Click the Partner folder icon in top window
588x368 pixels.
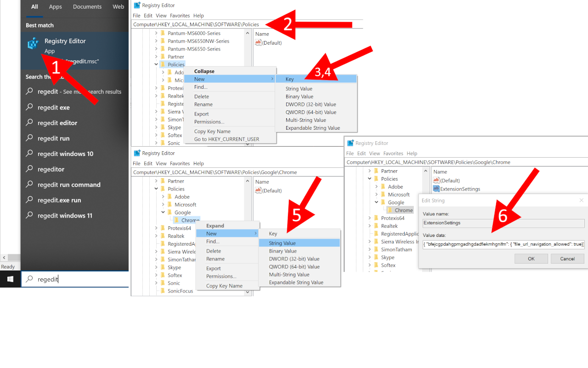pyautogui.click(x=162, y=57)
